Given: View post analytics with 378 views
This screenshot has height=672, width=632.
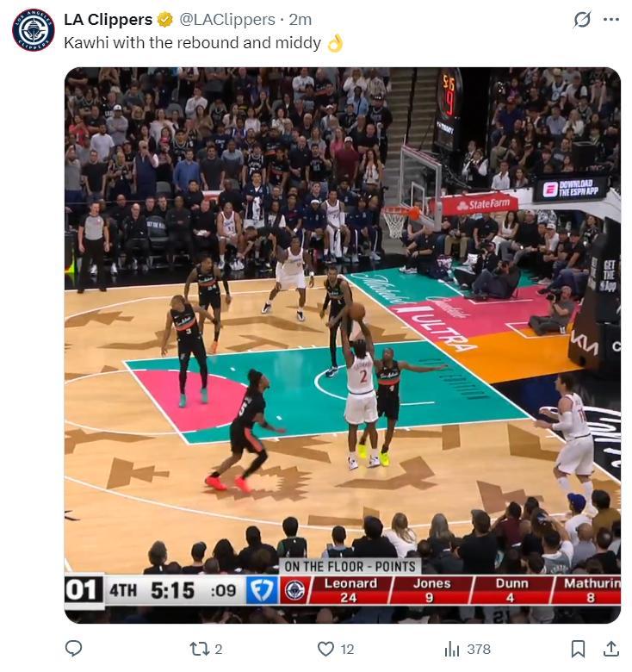Looking at the screenshot, I should click(x=468, y=649).
